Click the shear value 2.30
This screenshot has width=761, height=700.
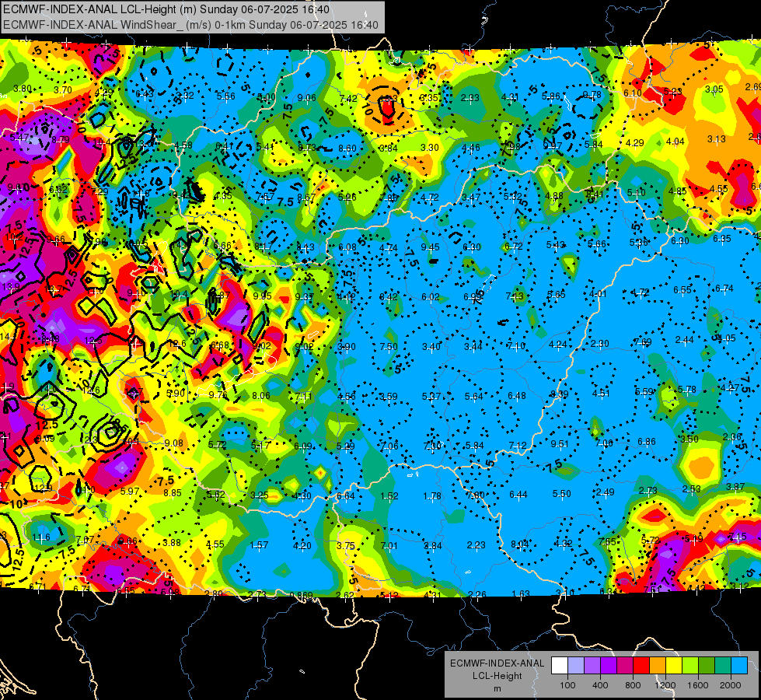[600, 344]
